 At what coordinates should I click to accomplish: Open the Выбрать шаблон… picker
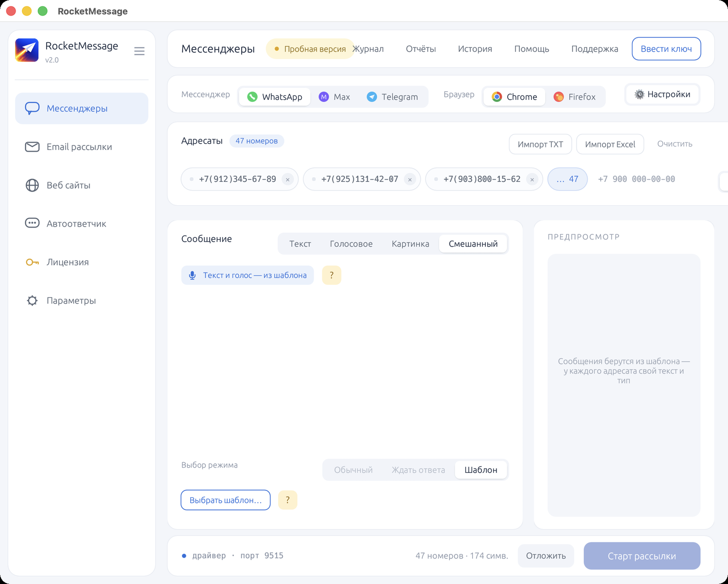pyautogui.click(x=226, y=500)
